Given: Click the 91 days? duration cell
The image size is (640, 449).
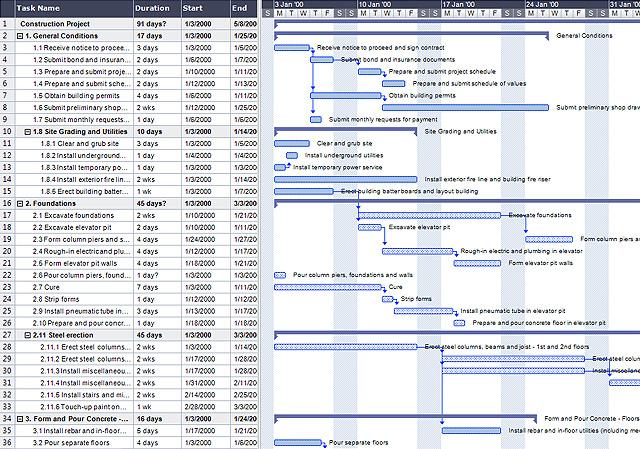Looking at the screenshot, I should click(157, 24).
